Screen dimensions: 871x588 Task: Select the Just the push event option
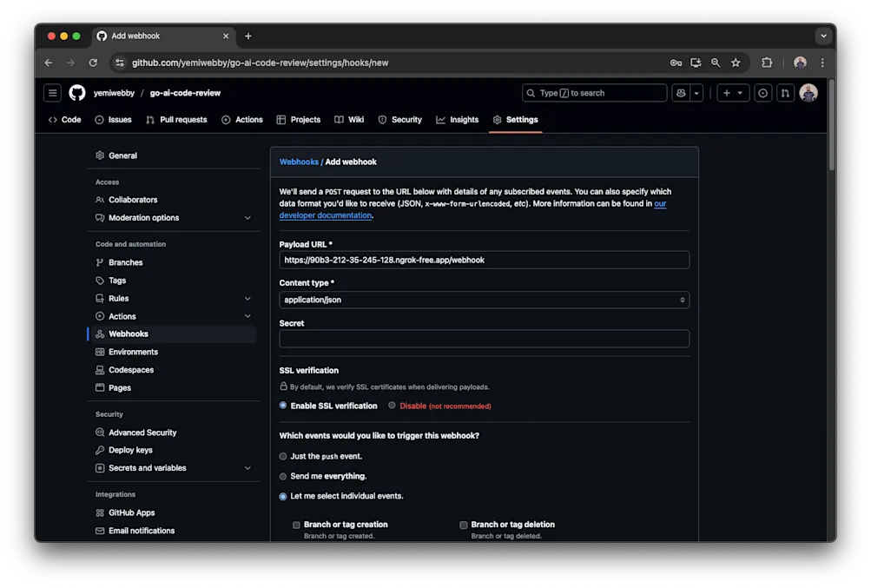coord(282,456)
